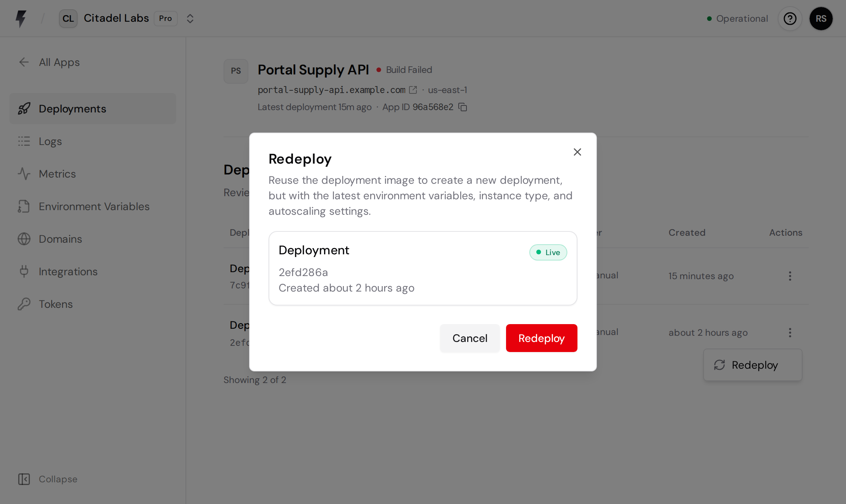The height and width of the screenshot is (504, 846).
Task: Click the us-east-1 region text
Action: pyautogui.click(x=447, y=90)
